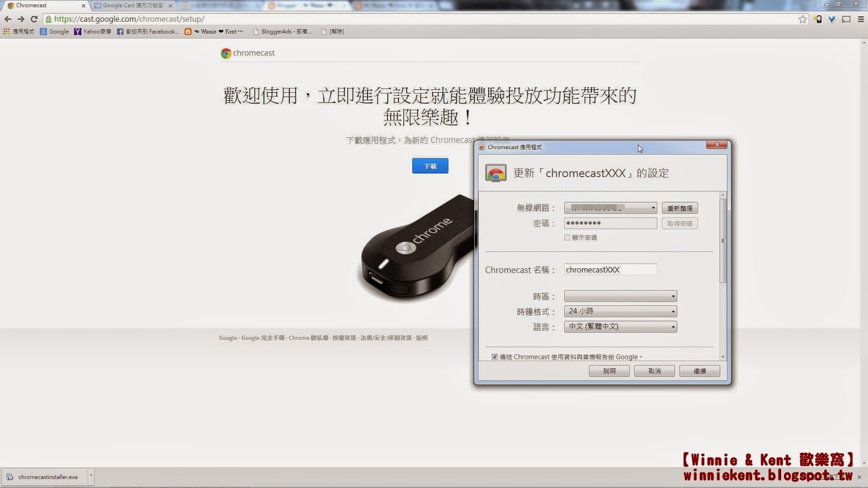The height and width of the screenshot is (488, 868).
Task: Click the Chromecast app icon in dialog header
Action: (x=496, y=173)
